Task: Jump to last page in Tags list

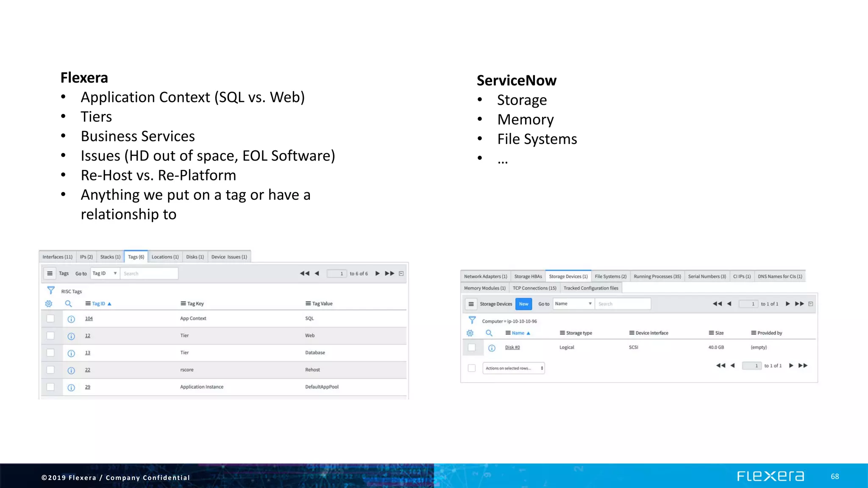Action: (x=389, y=274)
